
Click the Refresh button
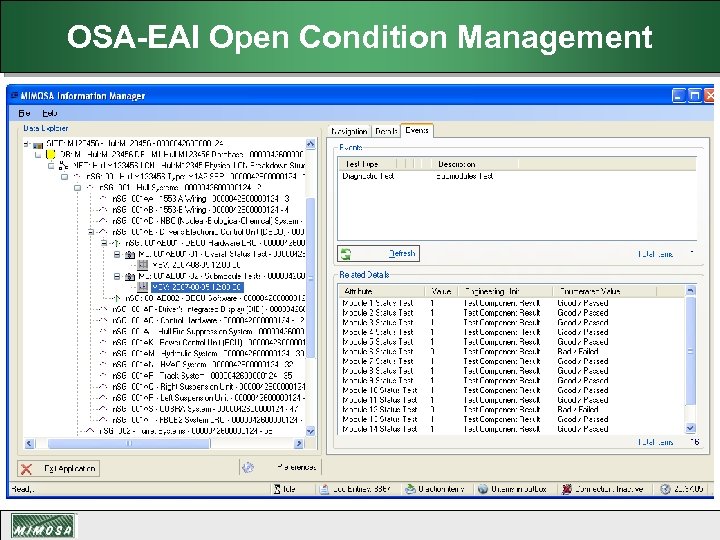pos(378,253)
